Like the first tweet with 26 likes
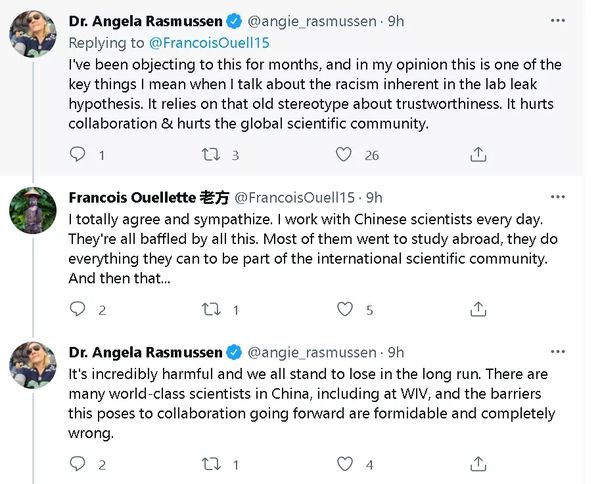 click(x=343, y=155)
